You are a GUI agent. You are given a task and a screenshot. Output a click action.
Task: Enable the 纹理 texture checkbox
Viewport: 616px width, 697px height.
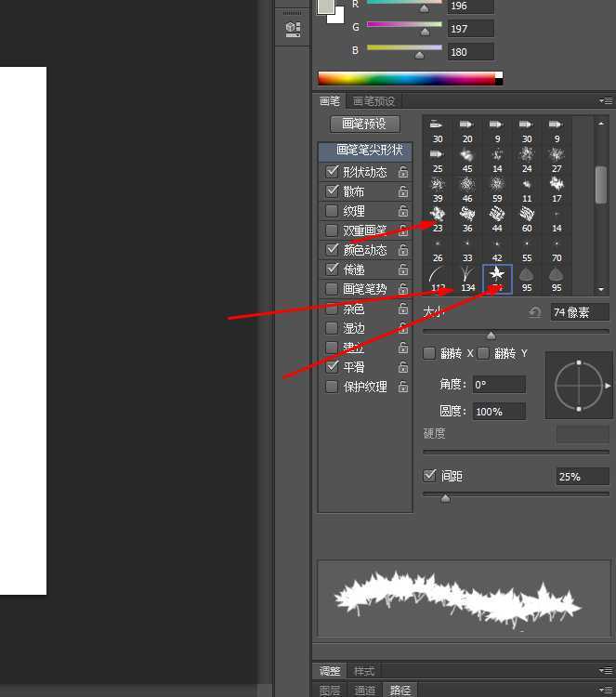332,210
